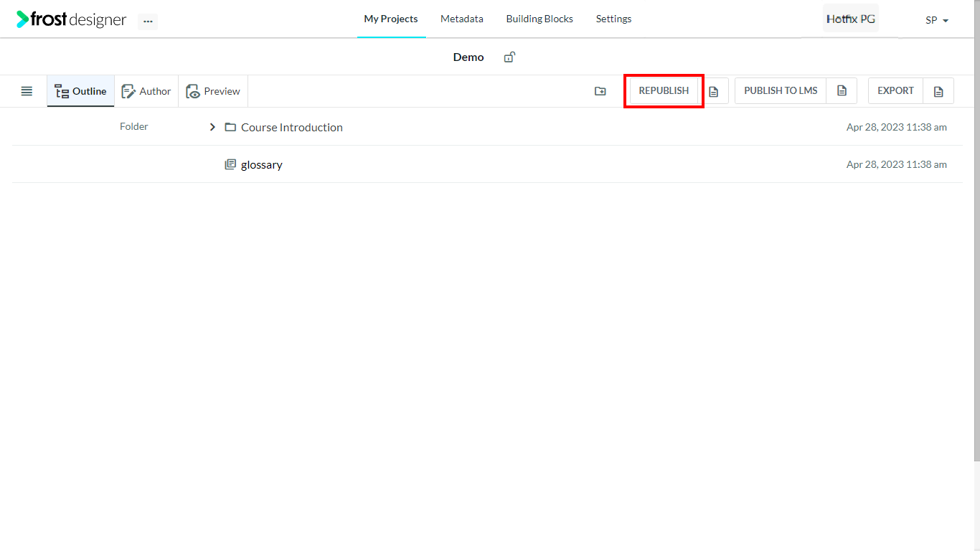The image size is (980, 551).
Task: Open the Metadata tab
Action: click(x=462, y=19)
